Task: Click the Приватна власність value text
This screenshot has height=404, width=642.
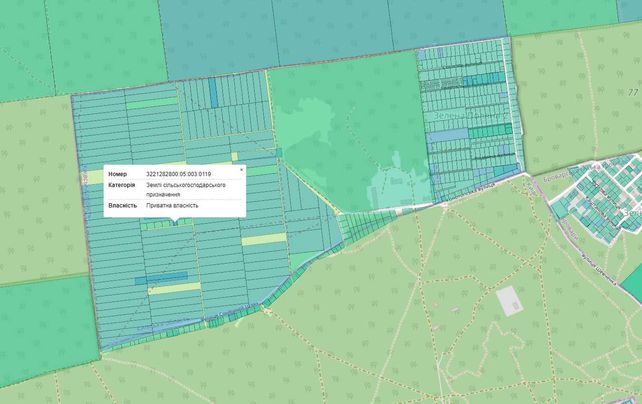Action: tap(172, 205)
